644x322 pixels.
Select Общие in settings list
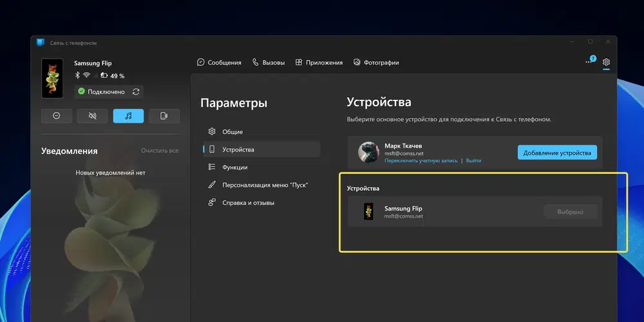(261, 132)
